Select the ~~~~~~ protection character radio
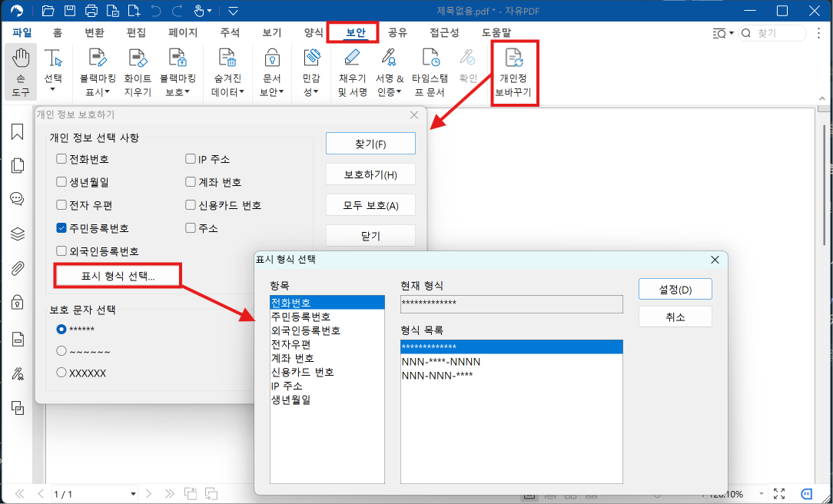Screen dimensions: 833x504 tap(61, 351)
